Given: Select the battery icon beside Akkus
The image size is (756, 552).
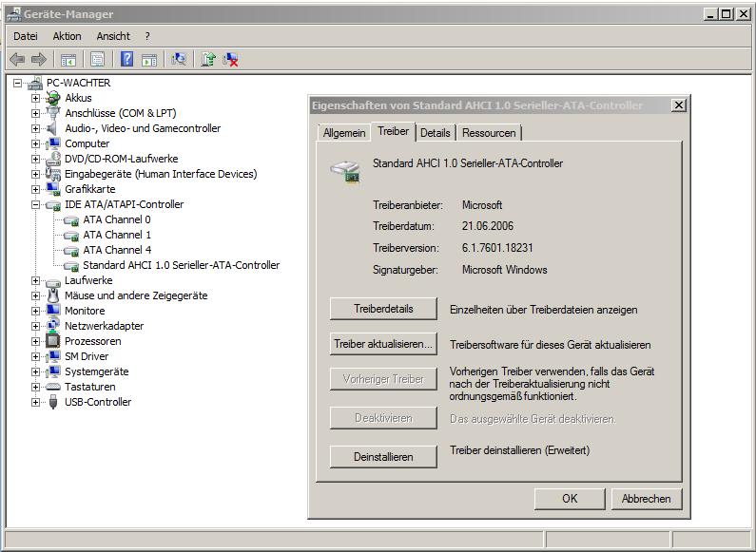Looking at the screenshot, I should coord(53,98).
